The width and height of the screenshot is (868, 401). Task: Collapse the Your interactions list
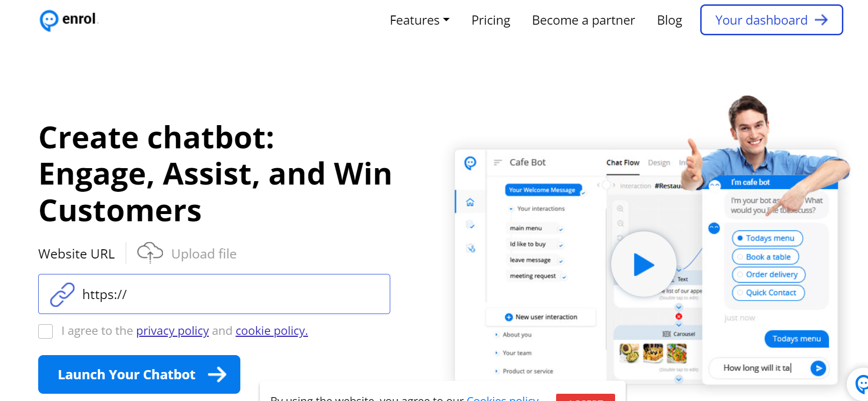511,209
